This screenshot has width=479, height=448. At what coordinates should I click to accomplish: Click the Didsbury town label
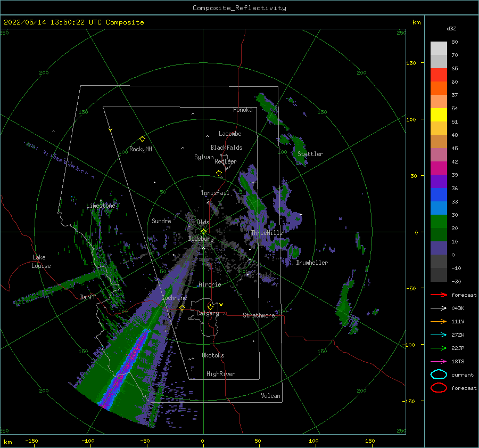(x=201, y=239)
